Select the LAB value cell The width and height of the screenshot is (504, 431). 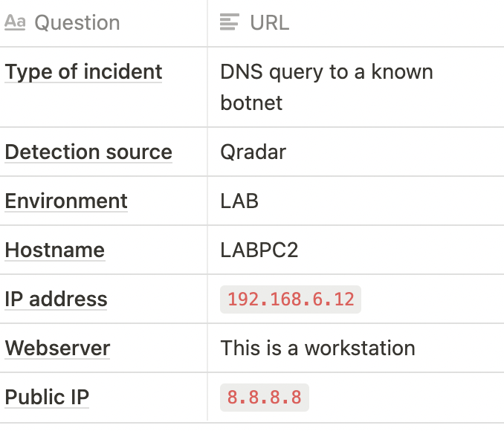coord(356,201)
